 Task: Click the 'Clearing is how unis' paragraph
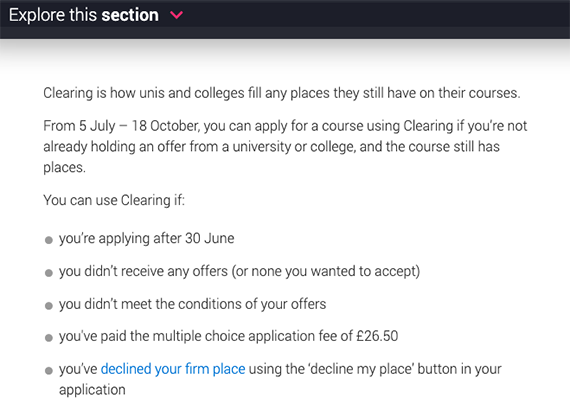pyautogui.click(x=282, y=93)
